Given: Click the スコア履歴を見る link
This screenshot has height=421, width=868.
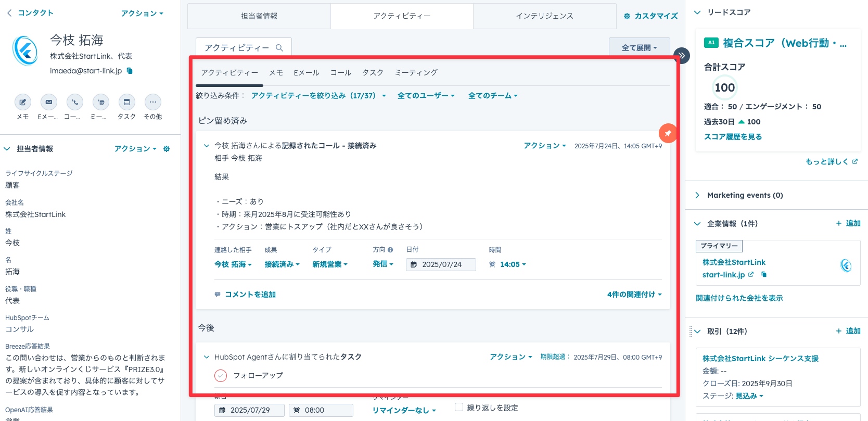Looking at the screenshot, I should (733, 137).
